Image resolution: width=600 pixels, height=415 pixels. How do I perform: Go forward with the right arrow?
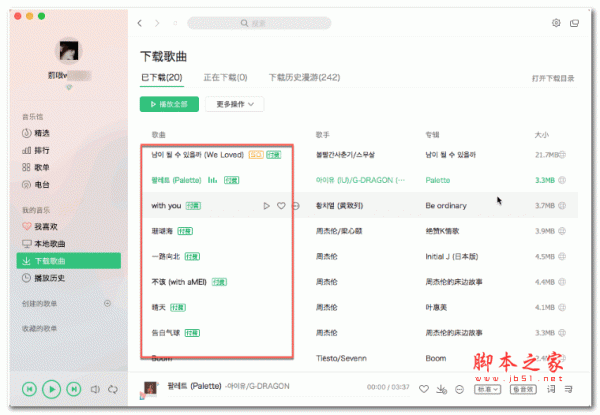tap(157, 23)
